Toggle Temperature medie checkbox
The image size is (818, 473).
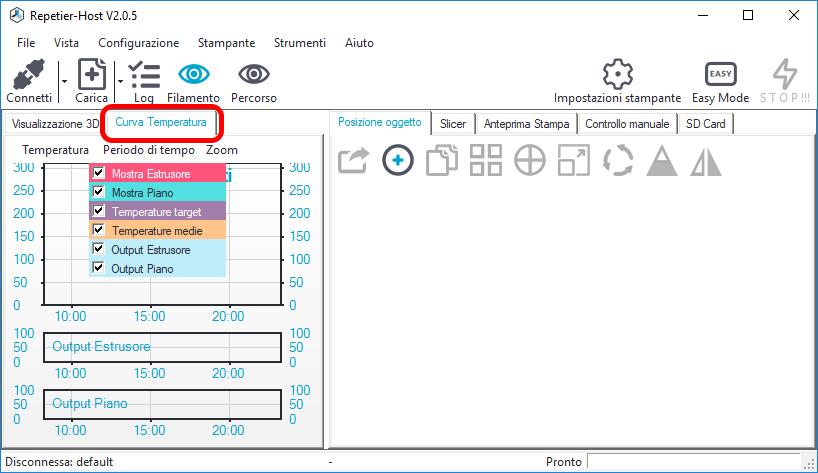(x=98, y=230)
